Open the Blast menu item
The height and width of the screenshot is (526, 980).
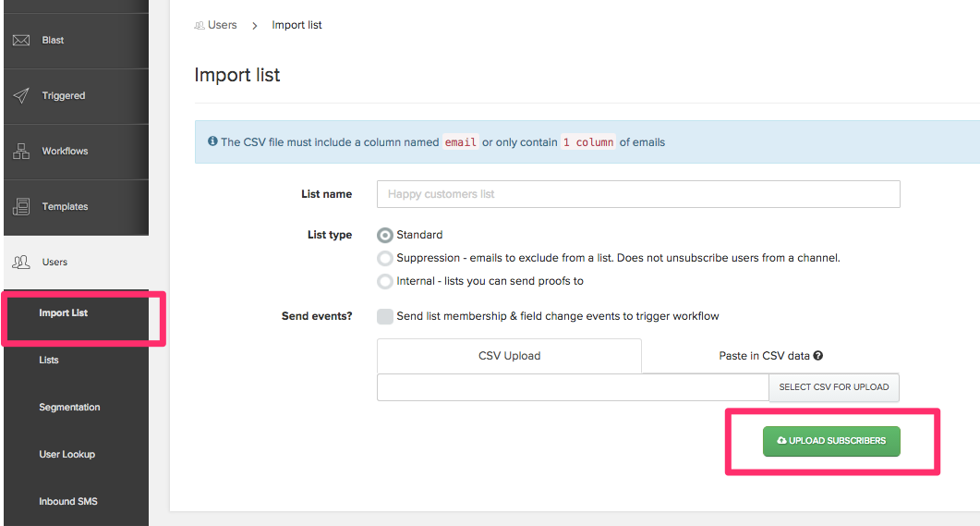tap(77, 41)
